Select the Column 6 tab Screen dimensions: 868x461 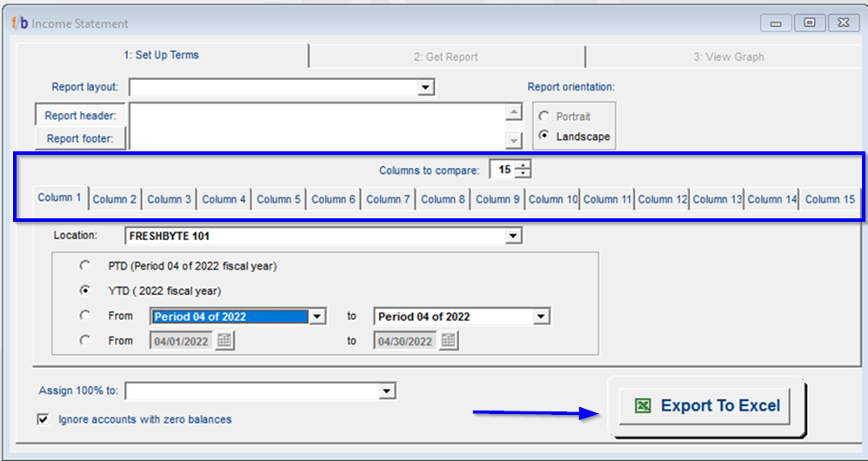tap(334, 199)
